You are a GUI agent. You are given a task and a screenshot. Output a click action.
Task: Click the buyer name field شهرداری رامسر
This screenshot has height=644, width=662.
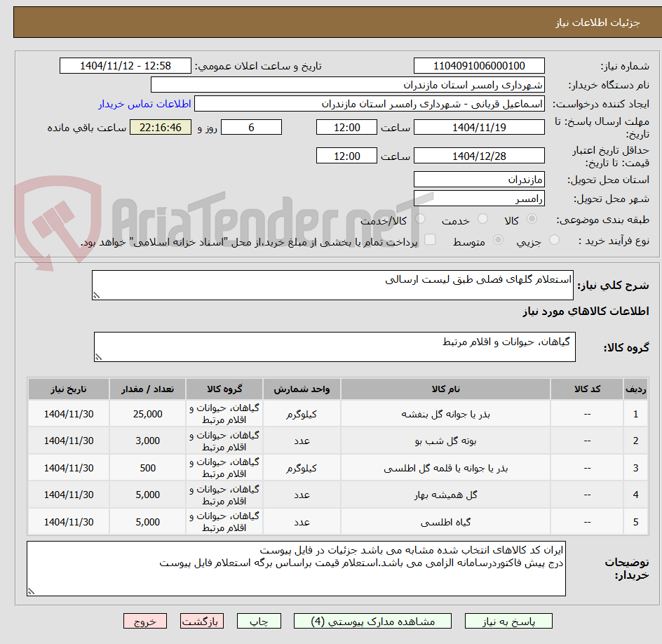click(x=347, y=84)
